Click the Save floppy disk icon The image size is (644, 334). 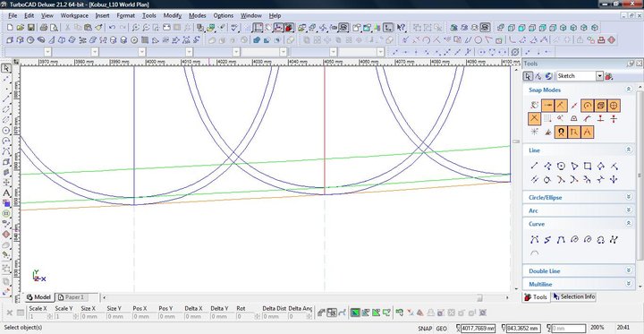[31, 28]
